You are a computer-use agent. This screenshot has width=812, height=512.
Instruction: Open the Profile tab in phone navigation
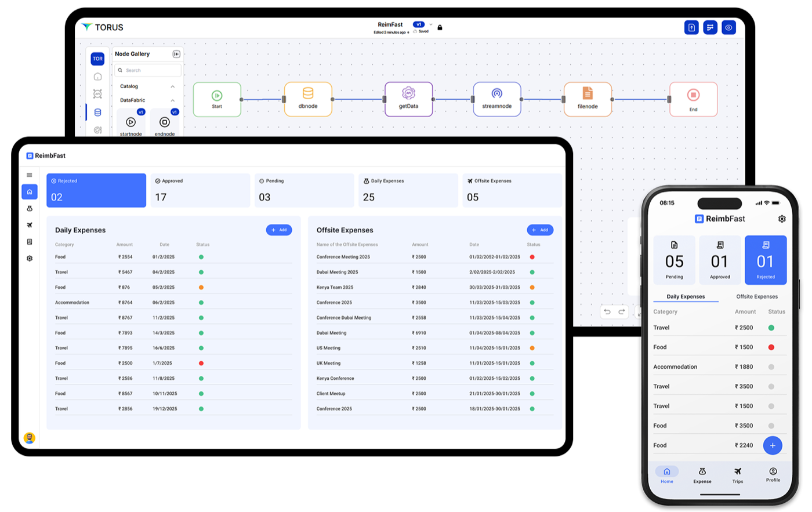773,475
